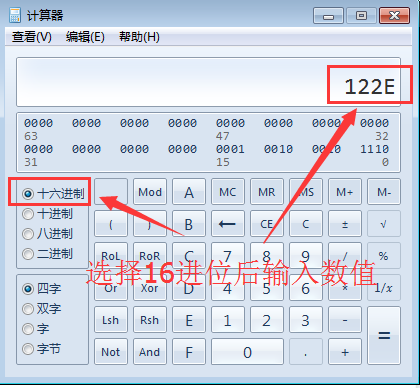Click the minus - button
The height and width of the screenshot is (388, 420).
345,320
